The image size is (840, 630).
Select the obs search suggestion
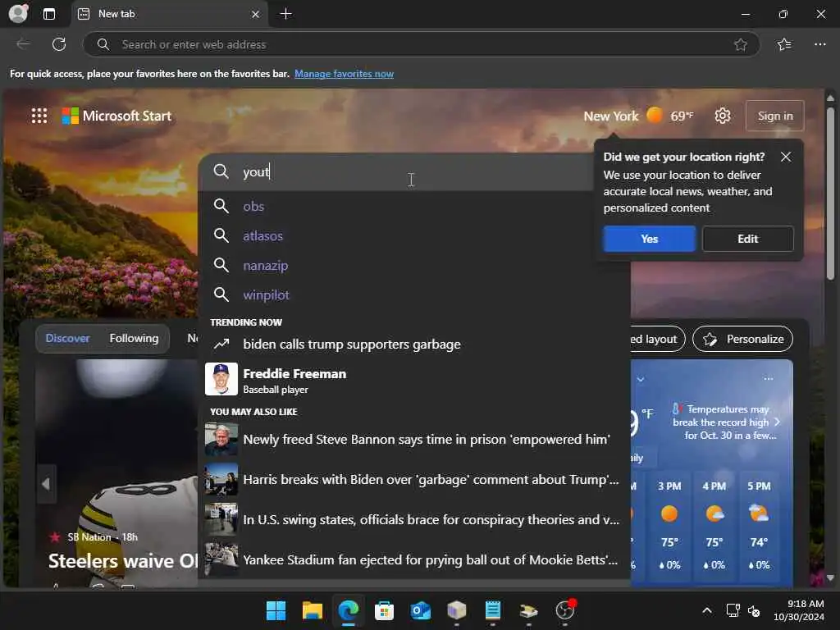pos(414,206)
